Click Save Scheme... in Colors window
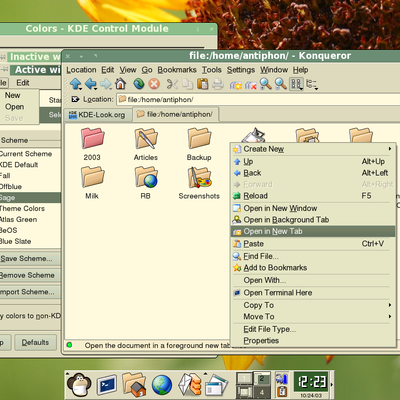 30,259
